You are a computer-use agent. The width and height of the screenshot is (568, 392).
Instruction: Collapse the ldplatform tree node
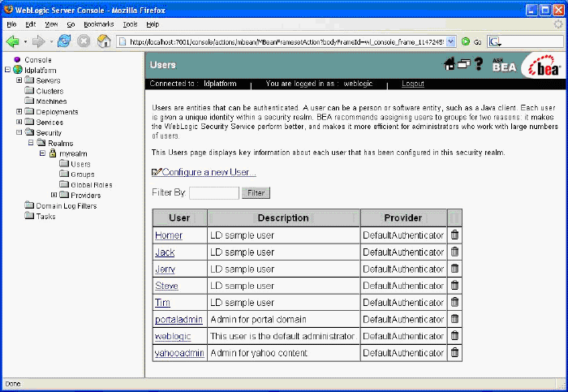coord(7,70)
